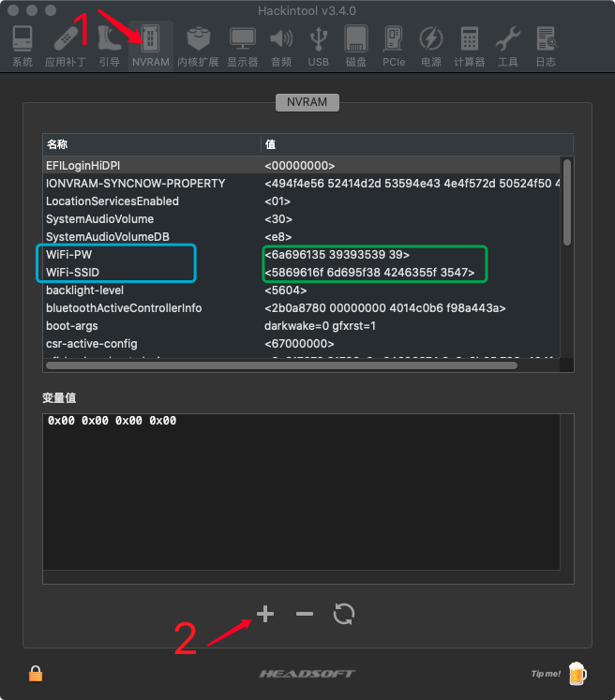Image resolution: width=615 pixels, height=700 pixels.
Task: Open the USB section
Action: (319, 47)
